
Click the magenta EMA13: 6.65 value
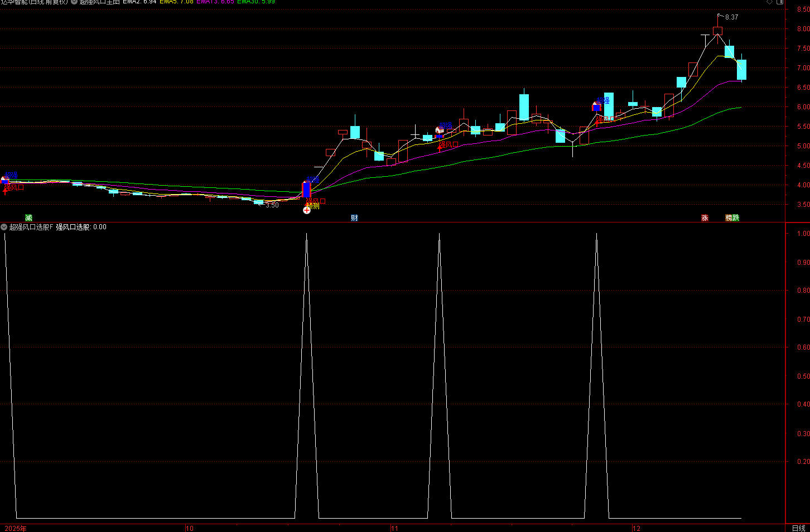[x=215, y=2]
